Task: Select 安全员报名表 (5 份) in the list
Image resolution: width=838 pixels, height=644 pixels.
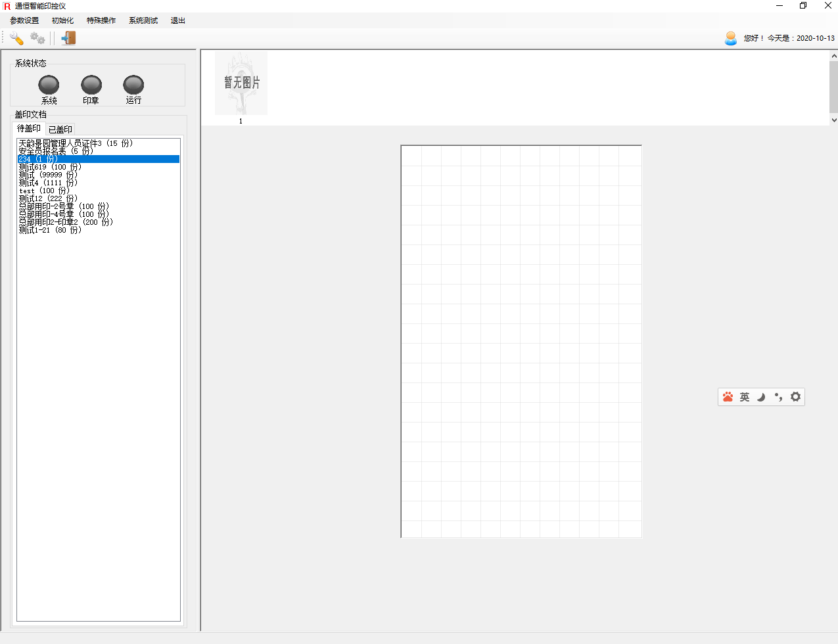Action: (x=99, y=151)
